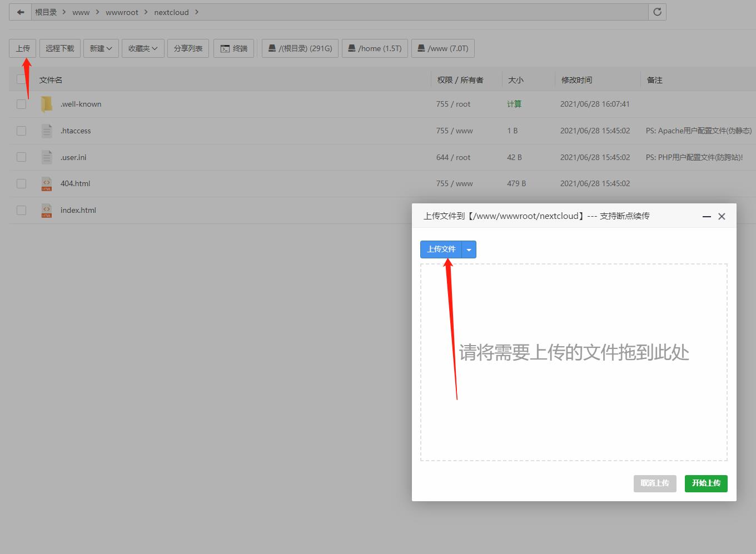This screenshot has height=554, width=756.
Task: Click the 479 B size value
Action: pyautogui.click(x=516, y=183)
